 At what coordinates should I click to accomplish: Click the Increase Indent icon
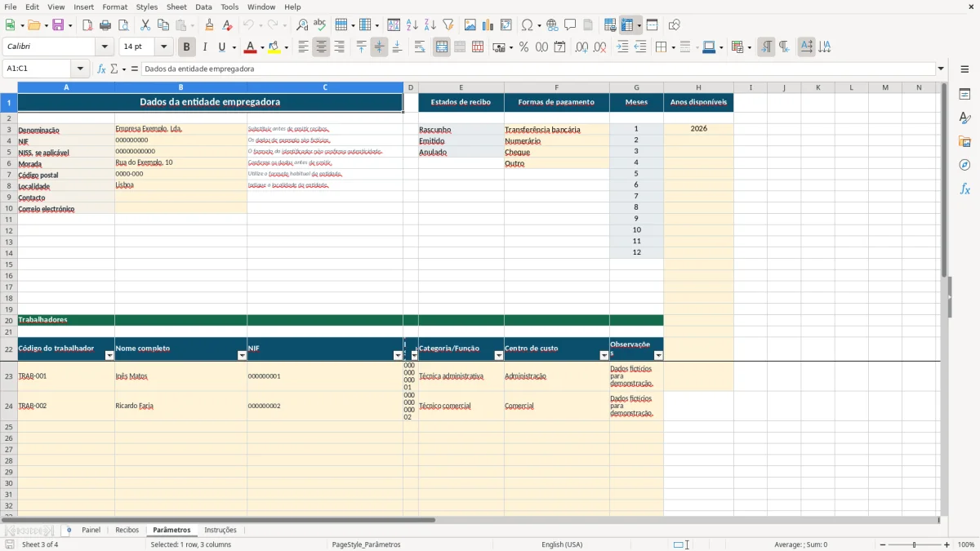tap(622, 47)
